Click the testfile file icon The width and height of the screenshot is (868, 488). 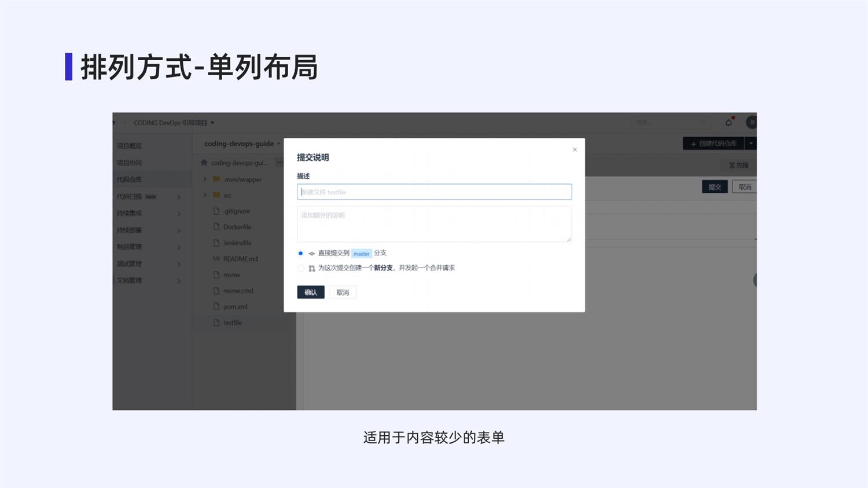216,322
